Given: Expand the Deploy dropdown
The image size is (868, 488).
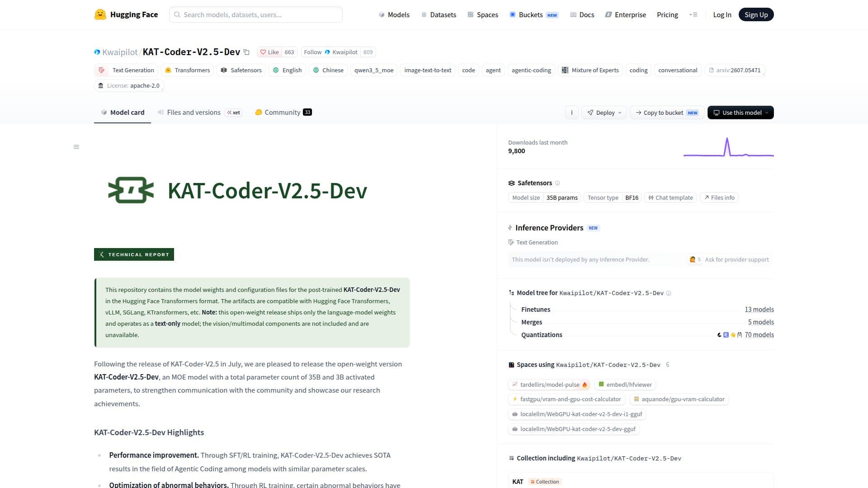Looking at the screenshot, I should pos(604,113).
